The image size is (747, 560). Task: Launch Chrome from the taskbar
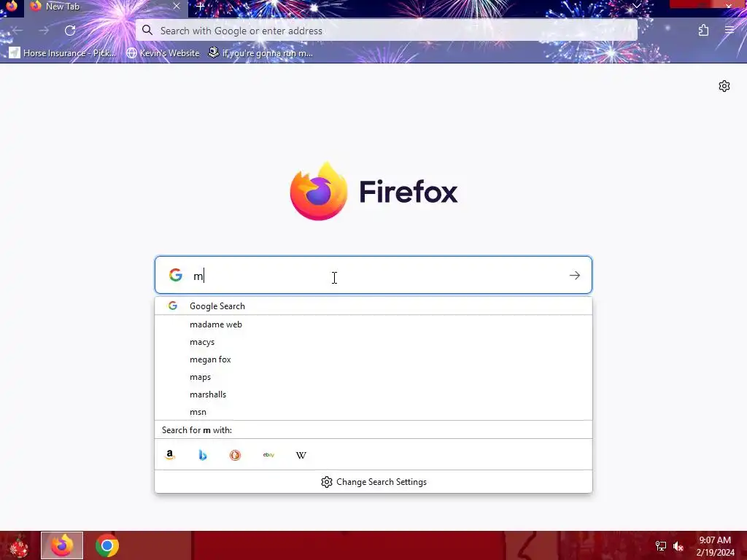[x=107, y=545]
